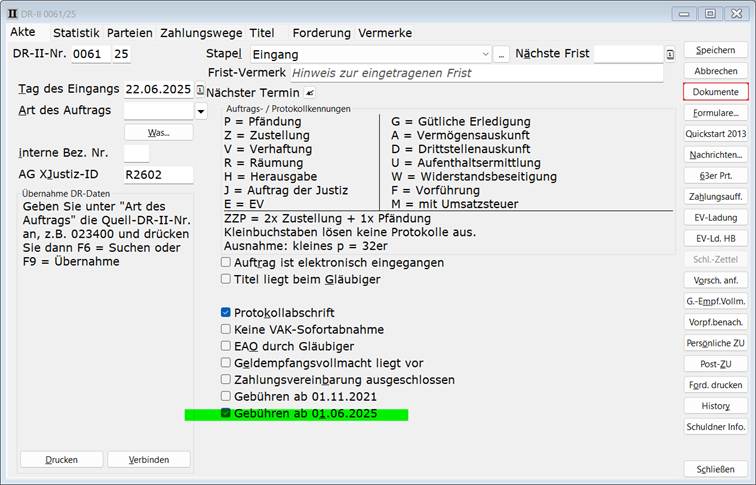Open Zahlungswege tab
Viewport: 756px width, 485px height.
click(x=201, y=33)
